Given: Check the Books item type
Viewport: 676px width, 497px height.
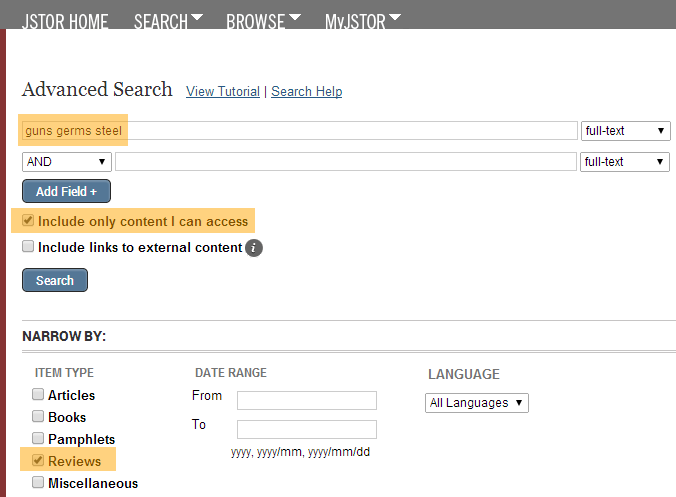Looking at the screenshot, I should pyautogui.click(x=38, y=416).
